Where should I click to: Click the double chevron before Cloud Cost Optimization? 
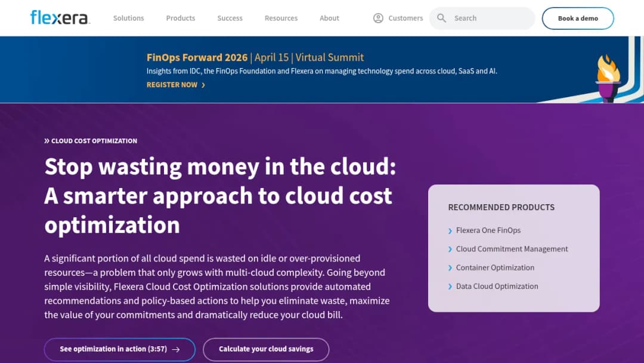click(47, 141)
